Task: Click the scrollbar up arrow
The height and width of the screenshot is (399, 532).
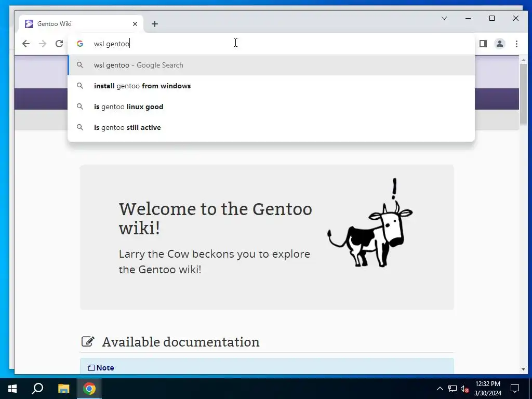Action: [x=523, y=60]
